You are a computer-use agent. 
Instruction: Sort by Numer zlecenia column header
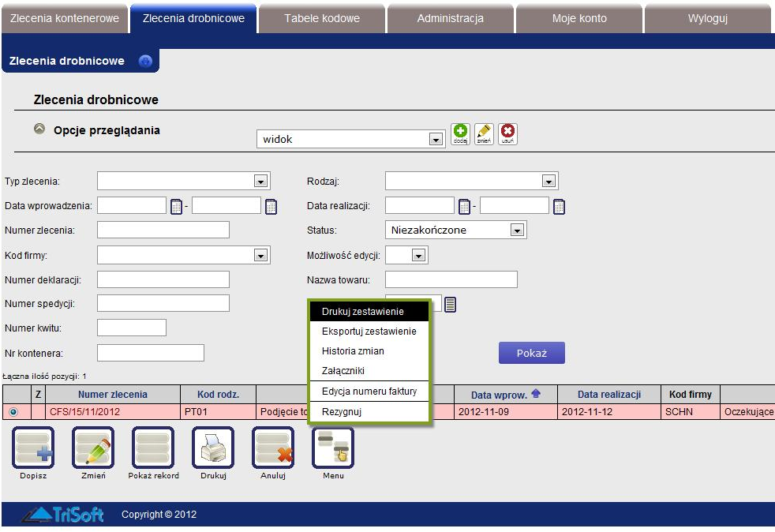click(x=113, y=395)
